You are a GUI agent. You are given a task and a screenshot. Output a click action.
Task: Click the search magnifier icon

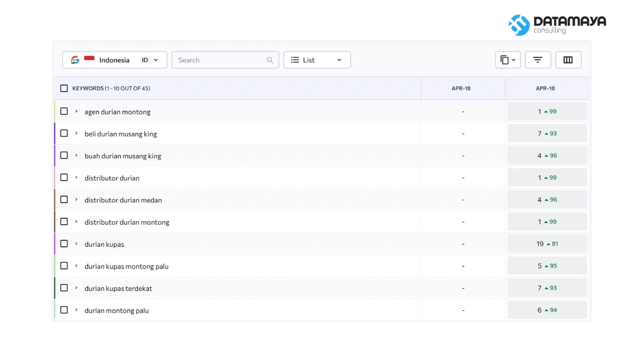tap(270, 60)
